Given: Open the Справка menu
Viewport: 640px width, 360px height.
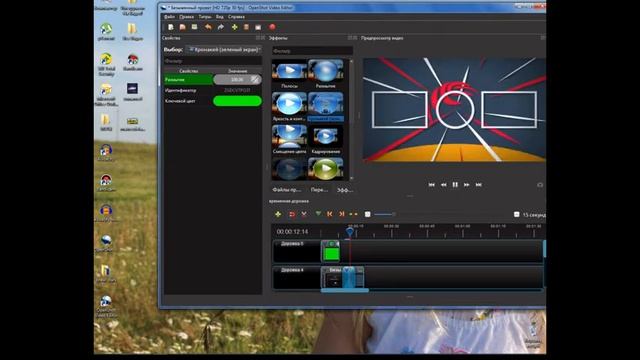Looking at the screenshot, I should click(236, 17).
